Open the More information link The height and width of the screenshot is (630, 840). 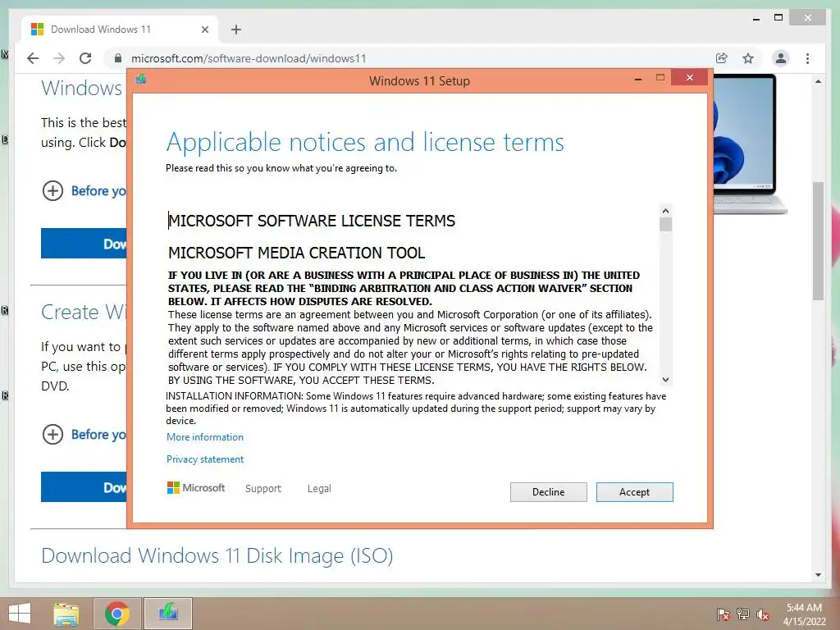pyautogui.click(x=204, y=437)
